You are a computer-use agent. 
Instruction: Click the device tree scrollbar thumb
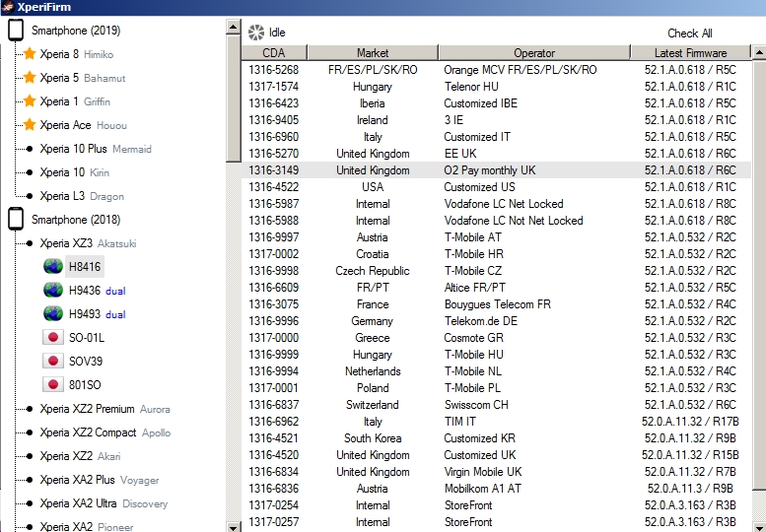coord(234,98)
